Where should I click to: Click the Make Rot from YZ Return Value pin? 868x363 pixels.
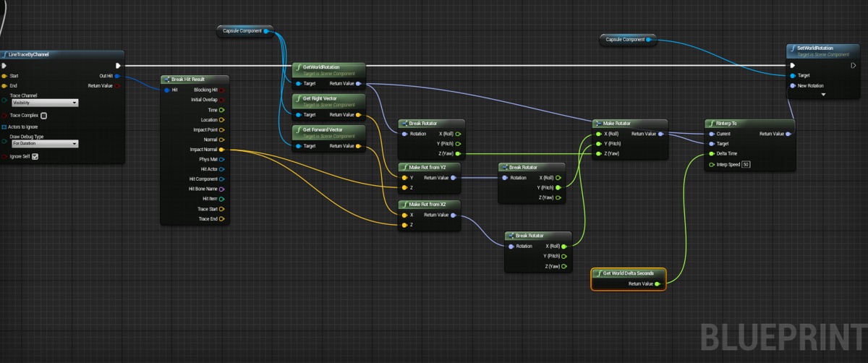click(453, 177)
